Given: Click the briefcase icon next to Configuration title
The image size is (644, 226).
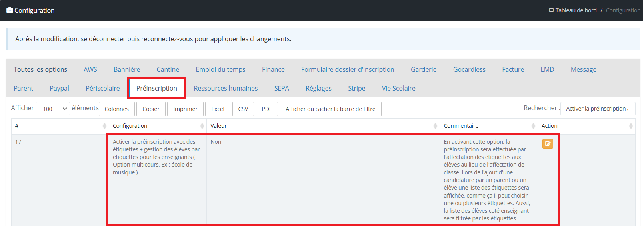Looking at the screenshot, I should [x=10, y=10].
